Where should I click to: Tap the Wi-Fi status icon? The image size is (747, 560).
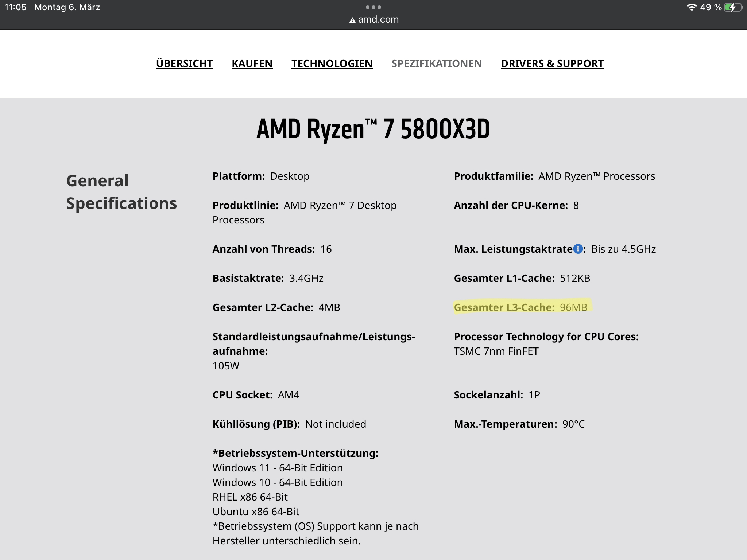tap(691, 7)
